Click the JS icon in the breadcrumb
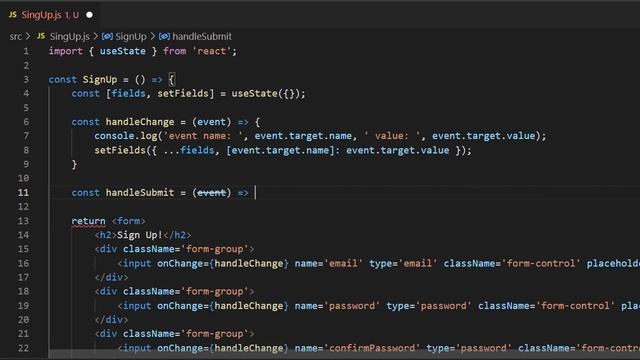 (x=41, y=36)
